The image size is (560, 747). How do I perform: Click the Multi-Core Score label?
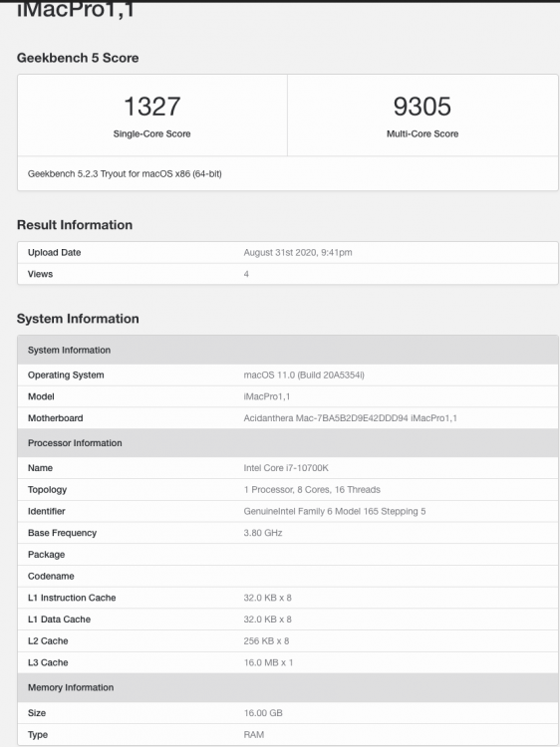[422, 133]
